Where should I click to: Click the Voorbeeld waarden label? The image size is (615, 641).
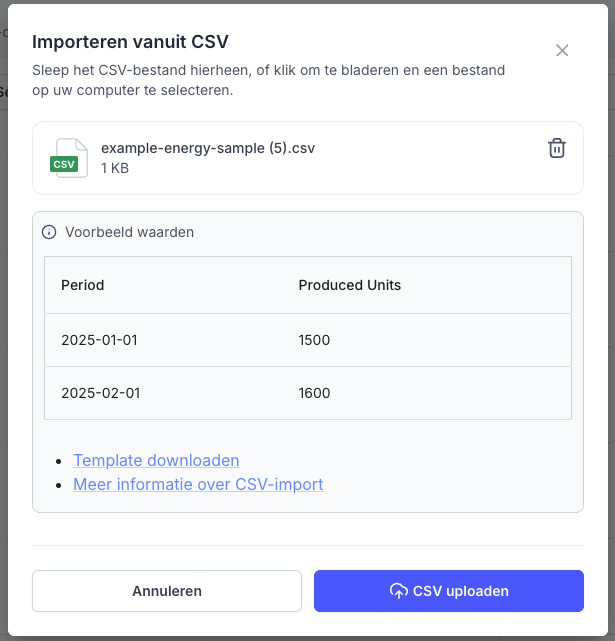[x=129, y=232]
